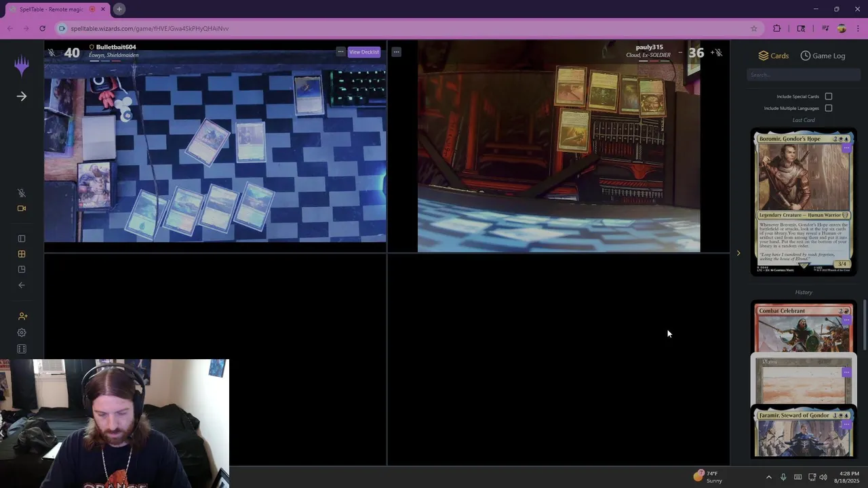Click the muted mic icon beside Bulletbait604's life total
This screenshot has width=868, height=488.
tap(52, 52)
